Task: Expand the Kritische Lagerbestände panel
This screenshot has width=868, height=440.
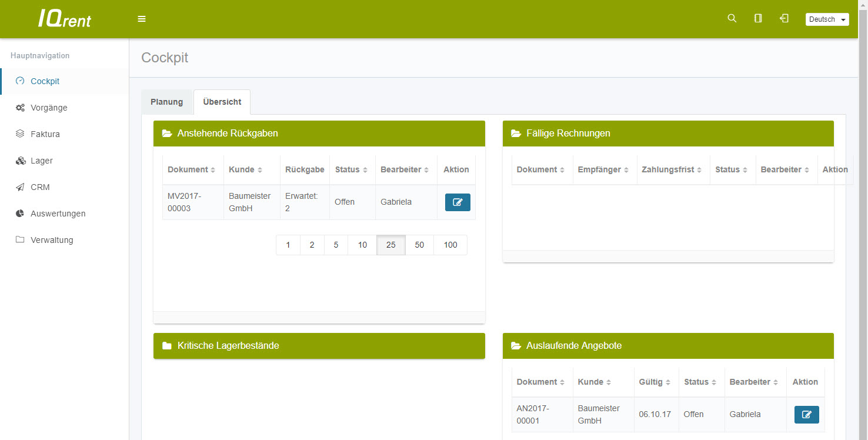Action: 228,346
